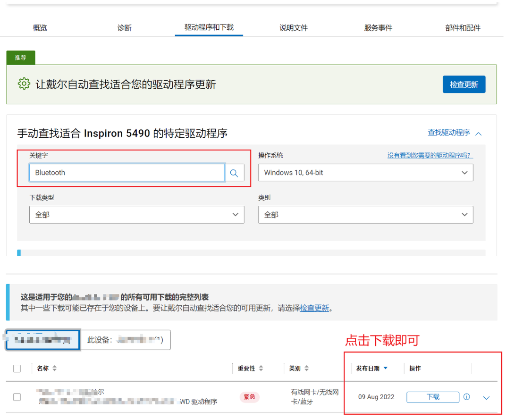Viewport: 506px width, 420px height.
Task: Go to the 服务事件 tab
Action: point(378,28)
